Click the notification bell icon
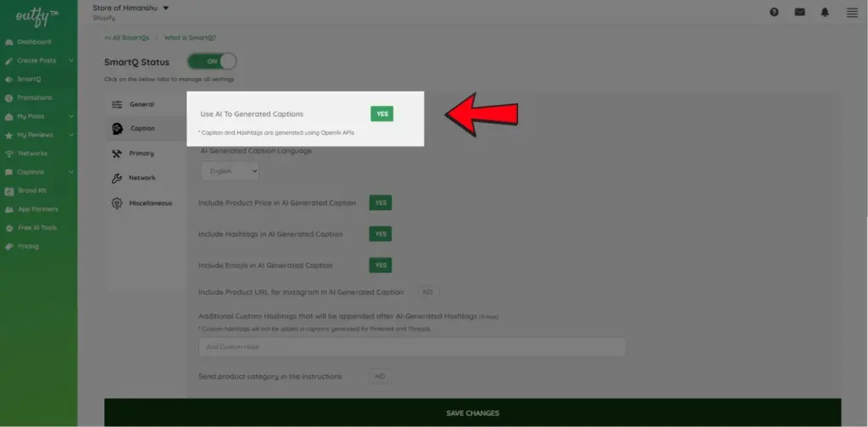This screenshot has width=868, height=427. [825, 12]
